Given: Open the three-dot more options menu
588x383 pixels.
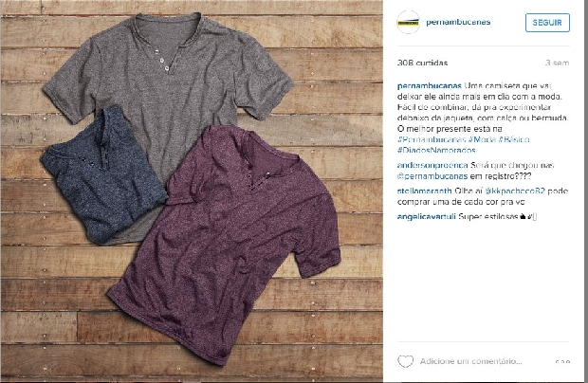Looking at the screenshot, I should 562,361.
